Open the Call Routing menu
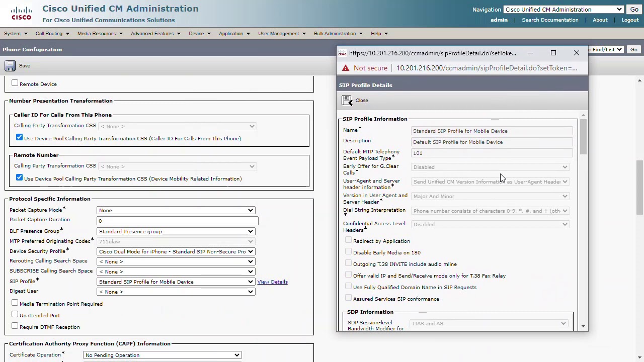Screen dimensions: 644x362 (52, 34)
